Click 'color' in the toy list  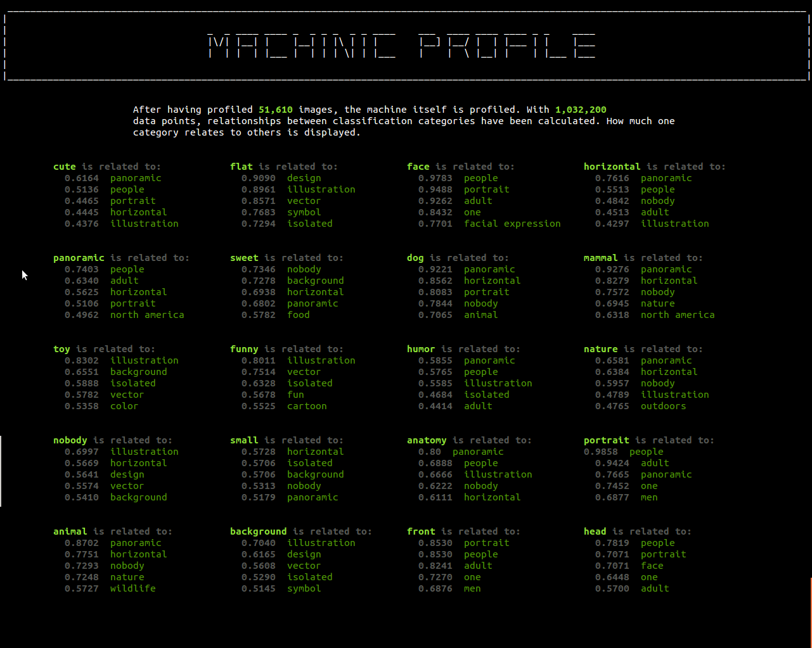tap(124, 406)
